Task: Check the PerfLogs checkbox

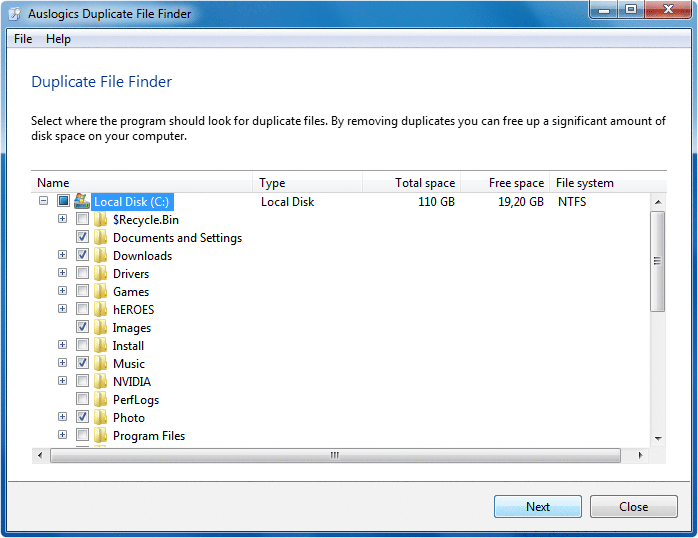Action: pyautogui.click(x=82, y=398)
